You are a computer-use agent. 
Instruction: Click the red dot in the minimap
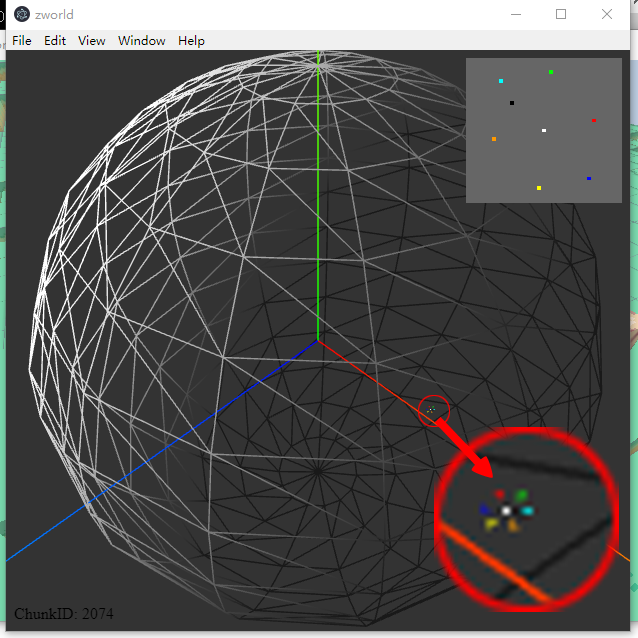coord(594,120)
